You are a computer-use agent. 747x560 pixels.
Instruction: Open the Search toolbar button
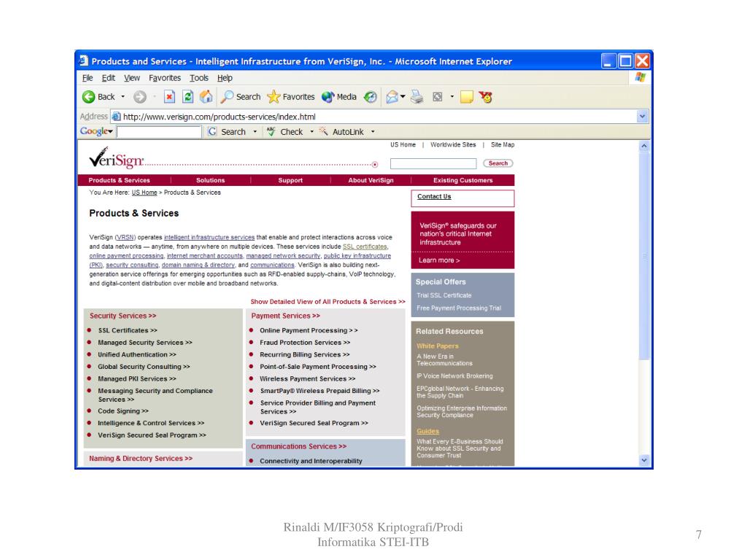coord(241,97)
